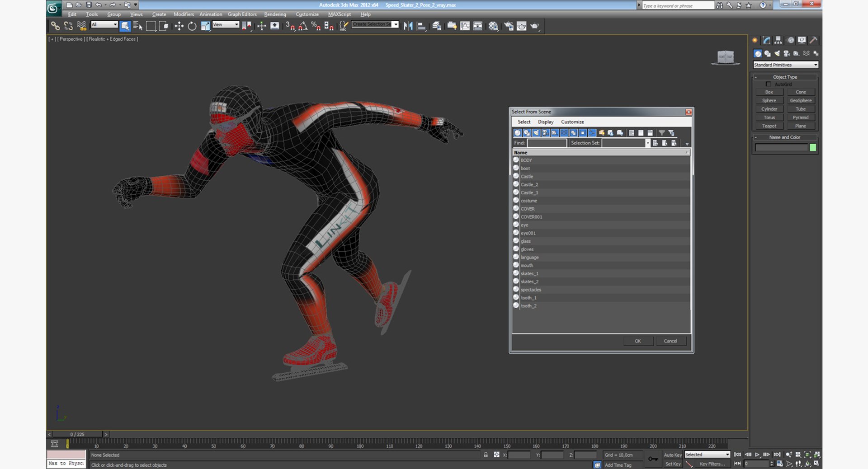Screen dimensions: 868x469
Task: Activate the Select and Rotate tool
Action: point(192,26)
